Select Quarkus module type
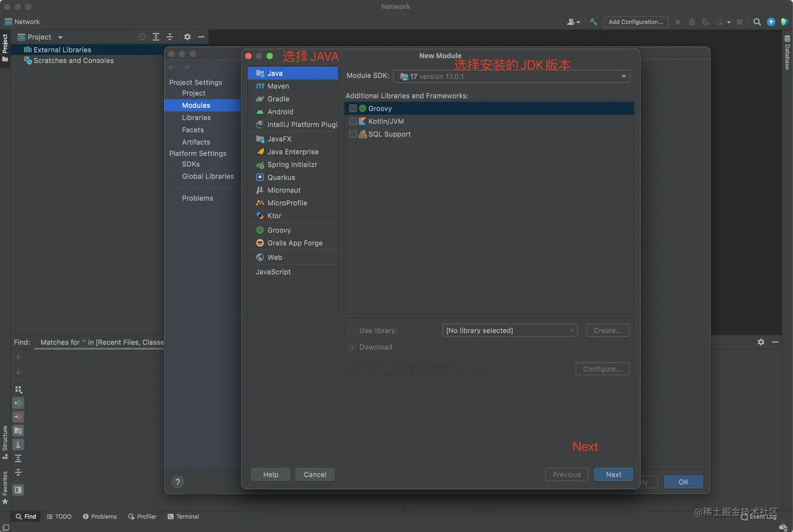793x532 pixels. 293,178
